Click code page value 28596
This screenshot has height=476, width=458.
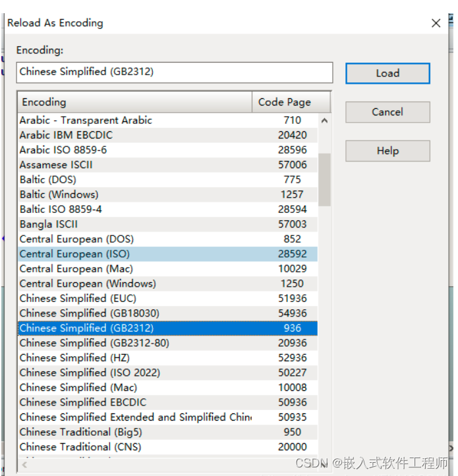click(x=293, y=150)
